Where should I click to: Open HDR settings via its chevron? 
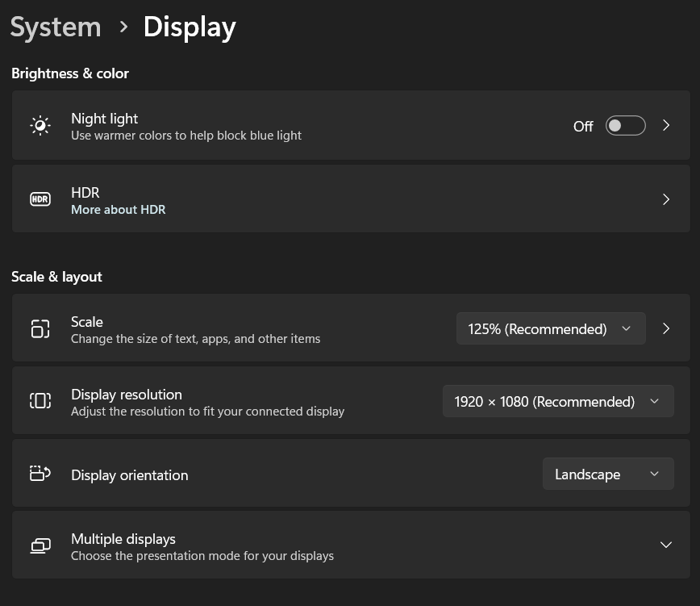point(666,199)
